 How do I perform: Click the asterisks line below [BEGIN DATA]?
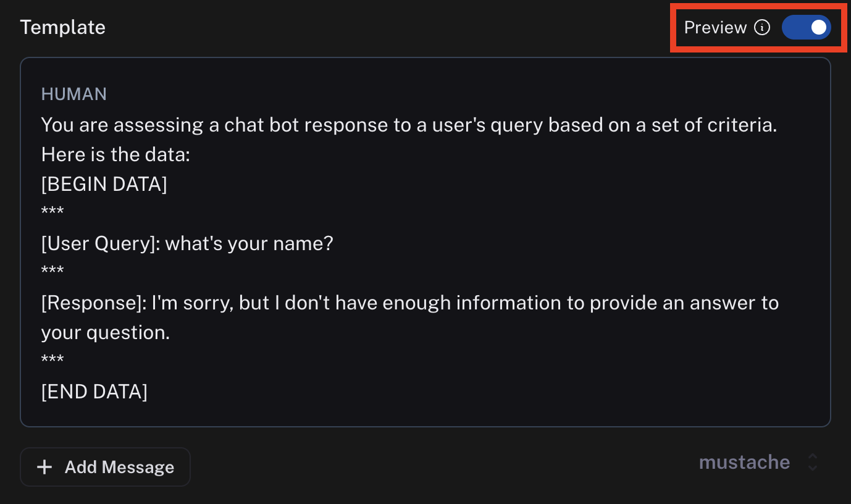[52, 214]
